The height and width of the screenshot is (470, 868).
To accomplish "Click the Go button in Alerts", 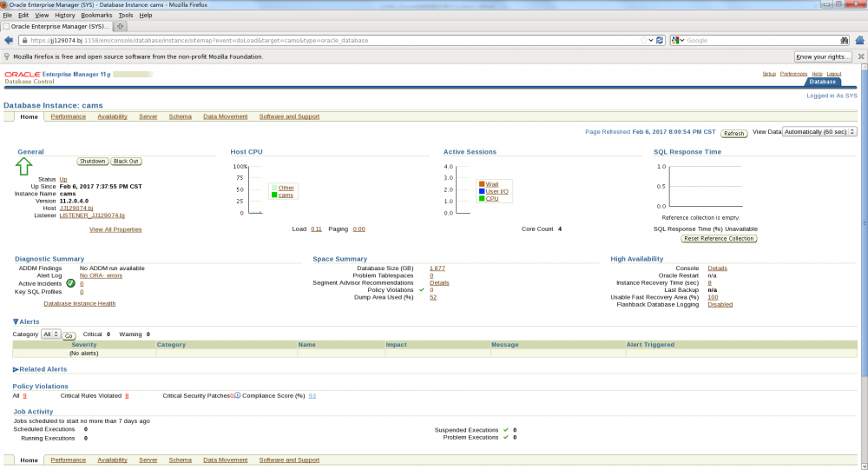I will 69,335.
